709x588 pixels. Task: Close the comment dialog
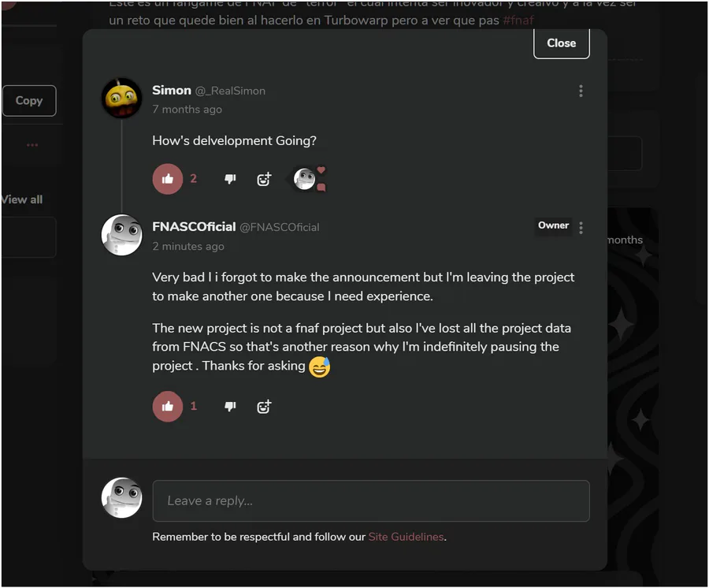click(x=561, y=43)
